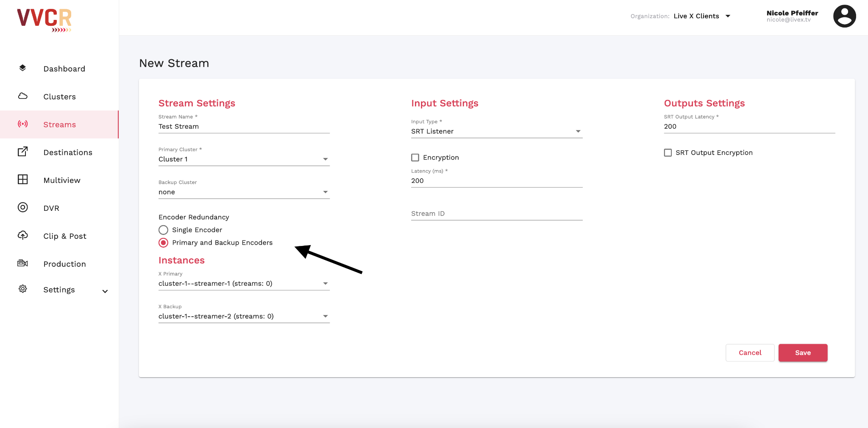Open the user profile avatar
Image resolution: width=868 pixels, height=428 pixels.
coord(844,16)
